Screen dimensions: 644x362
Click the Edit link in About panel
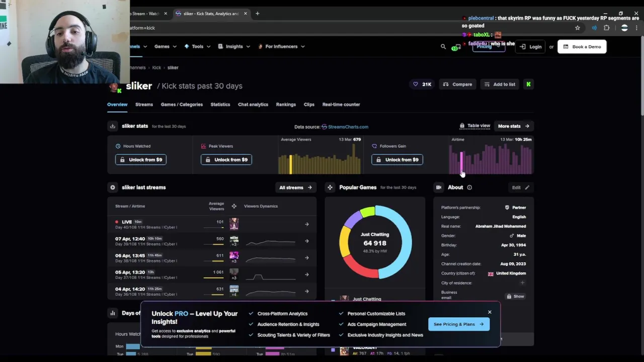pyautogui.click(x=521, y=188)
